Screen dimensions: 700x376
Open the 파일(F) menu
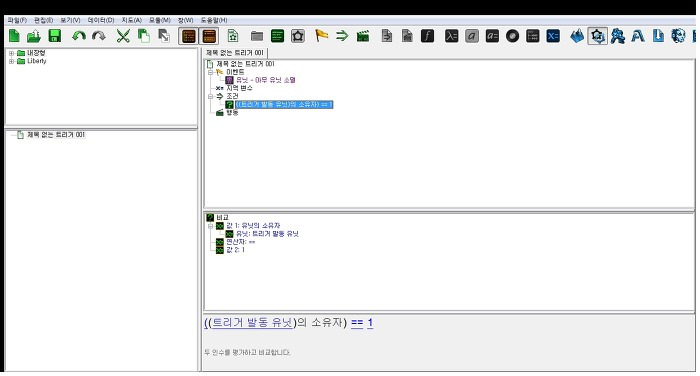tap(17, 20)
